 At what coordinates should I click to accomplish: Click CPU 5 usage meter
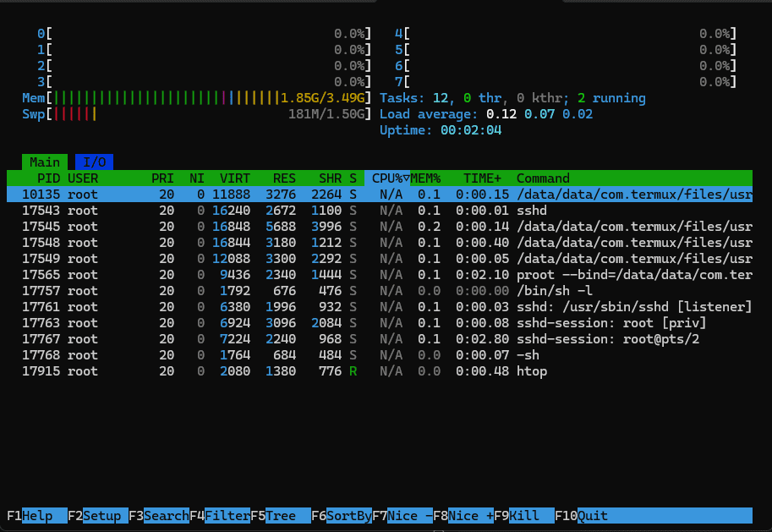[x=566, y=50]
